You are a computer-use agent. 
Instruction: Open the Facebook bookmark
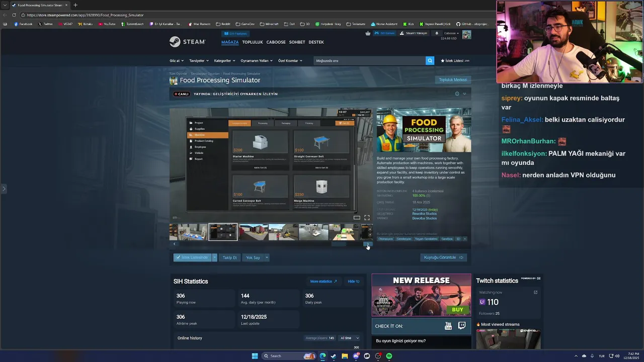pyautogui.click(x=23, y=24)
